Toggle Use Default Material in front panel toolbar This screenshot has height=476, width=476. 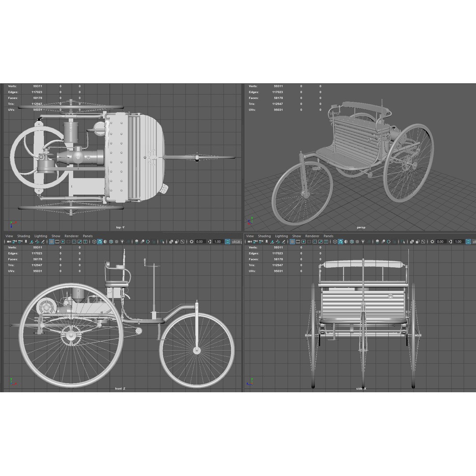[x=105, y=242]
